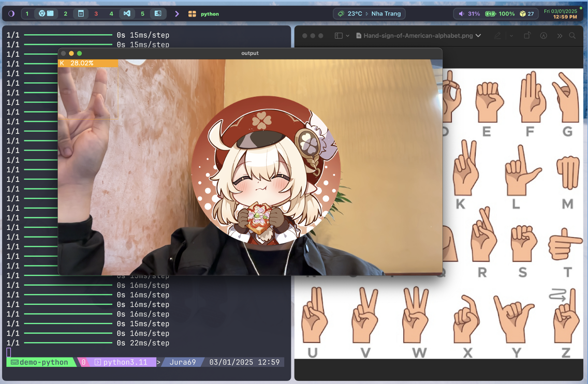Image resolution: width=588 pixels, height=384 pixels.
Task: Open the notes app icon in workspace 2
Action: point(81,13)
